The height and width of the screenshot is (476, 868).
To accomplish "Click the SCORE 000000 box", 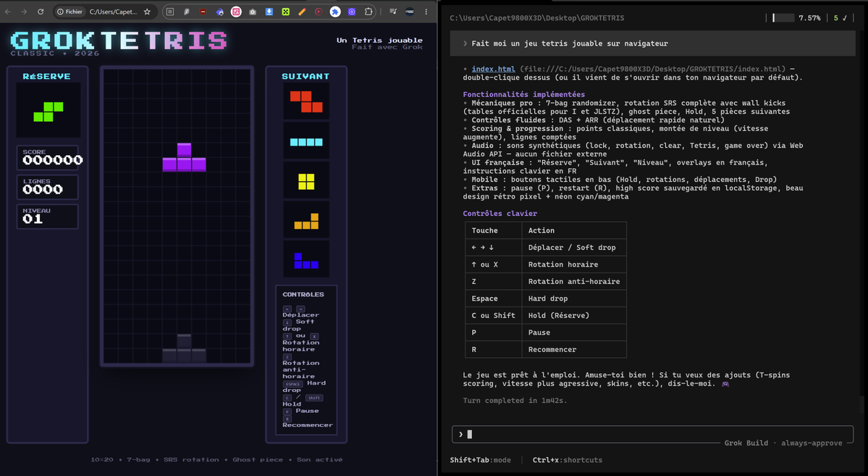I will click(48, 157).
